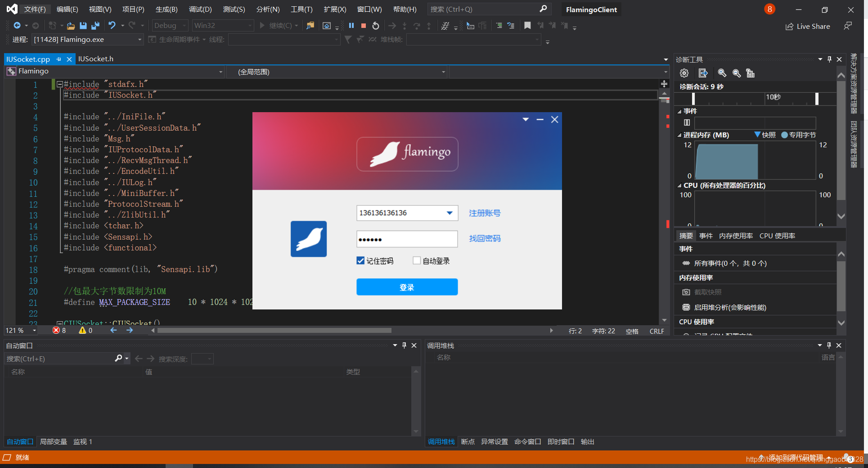Click the 搜索 (Ctrl+Q) search box
868x468 pixels.
point(488,9)
